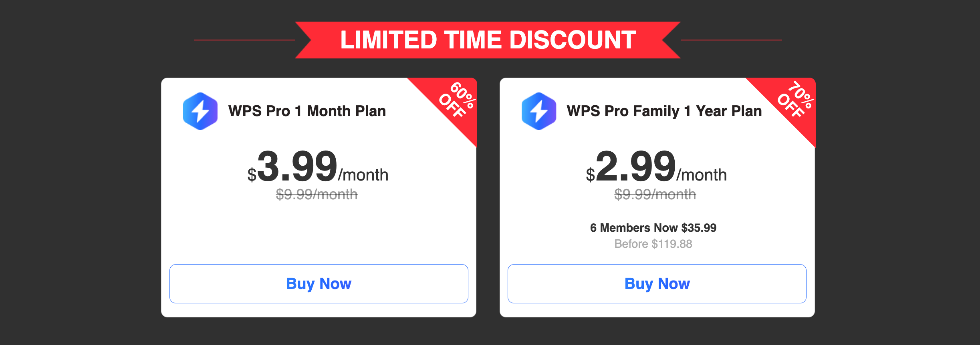
Task: Click the word LIMITED in the red banner
Action: pyautogui.click(x=389, y=40)
